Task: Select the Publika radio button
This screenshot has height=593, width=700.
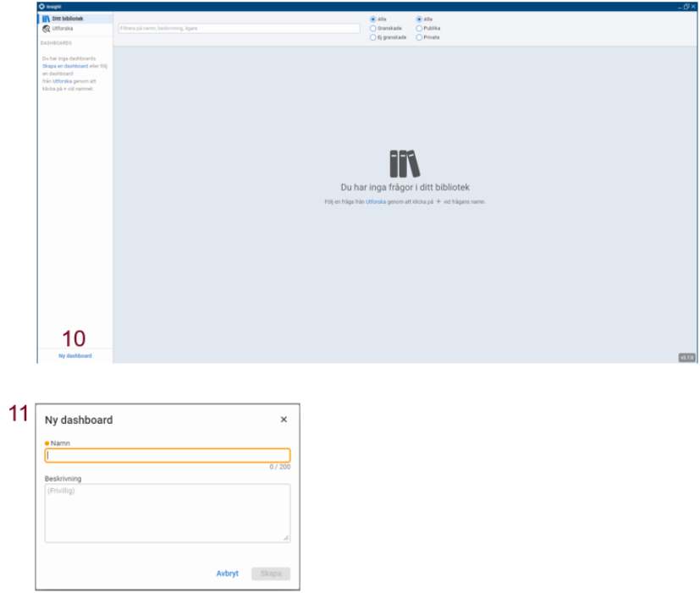Action: tap(419, 29)
